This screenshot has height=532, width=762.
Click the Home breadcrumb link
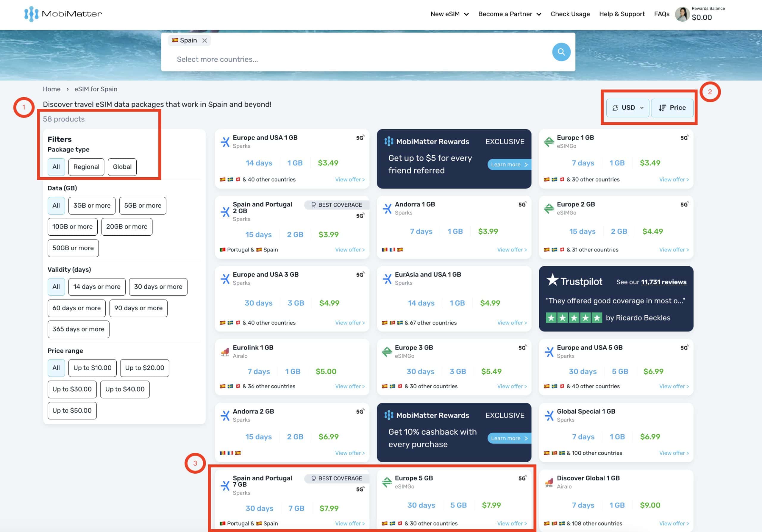[x=51, y=89]
